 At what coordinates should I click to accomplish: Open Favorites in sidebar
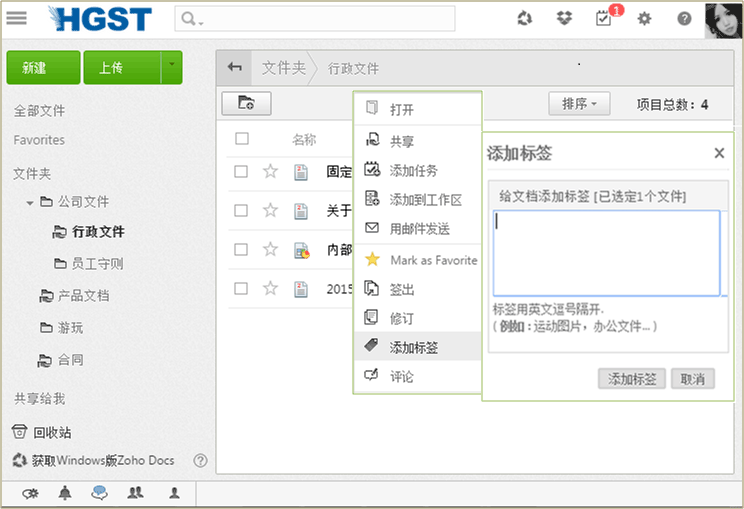(39, 140)
